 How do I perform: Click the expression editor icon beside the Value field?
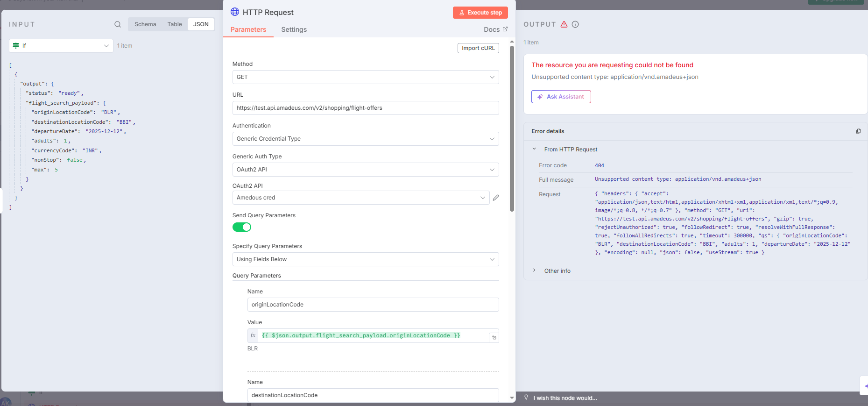(494, 337)
